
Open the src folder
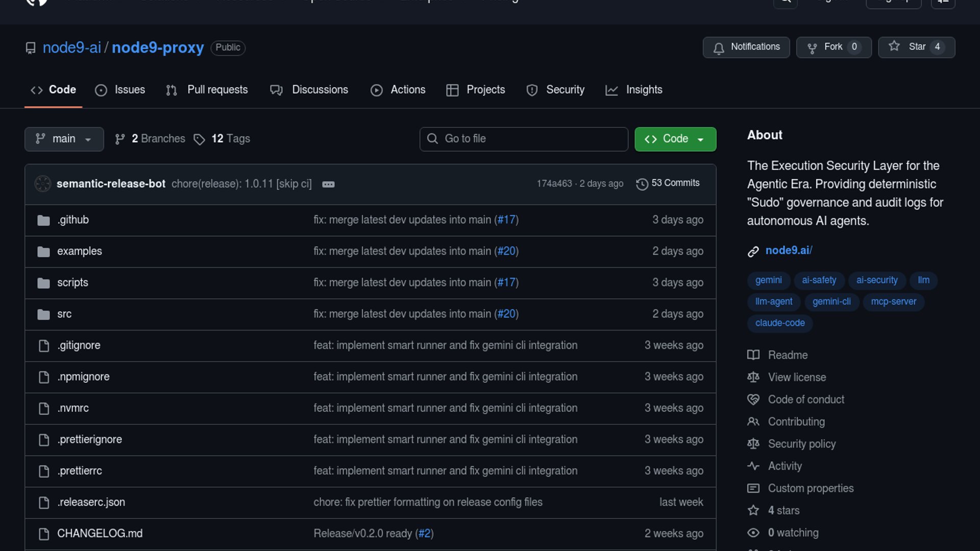[64, 314]
